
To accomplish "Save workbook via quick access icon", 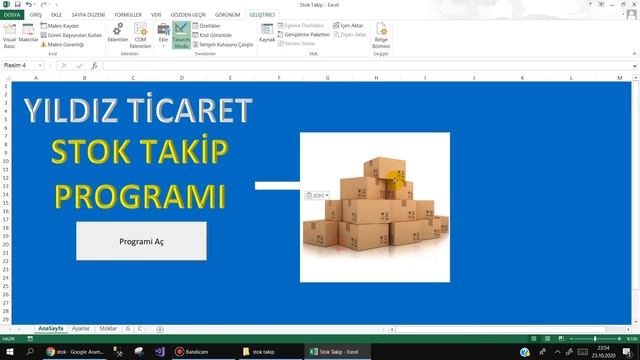I will click(x=17, y=4).
